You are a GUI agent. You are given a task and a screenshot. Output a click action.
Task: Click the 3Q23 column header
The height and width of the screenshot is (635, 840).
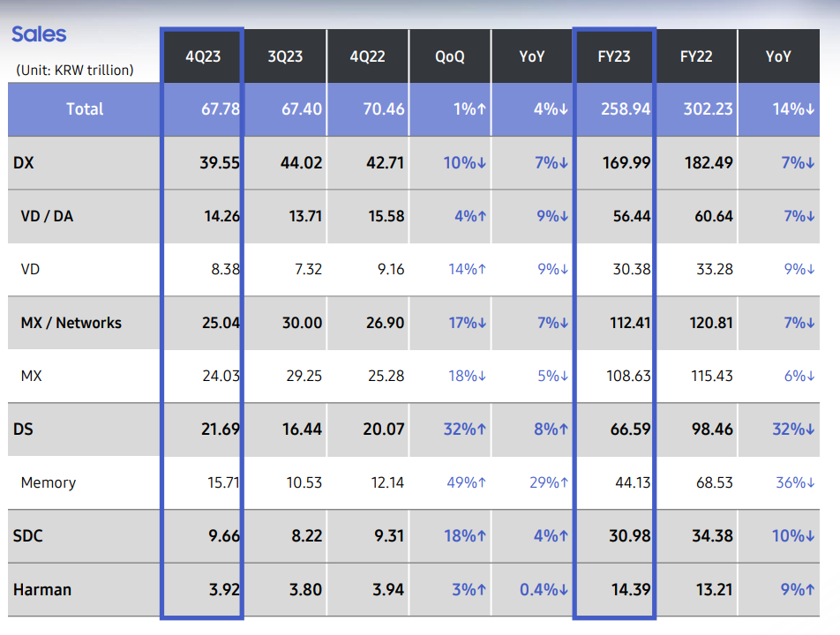tap(285, 56)
